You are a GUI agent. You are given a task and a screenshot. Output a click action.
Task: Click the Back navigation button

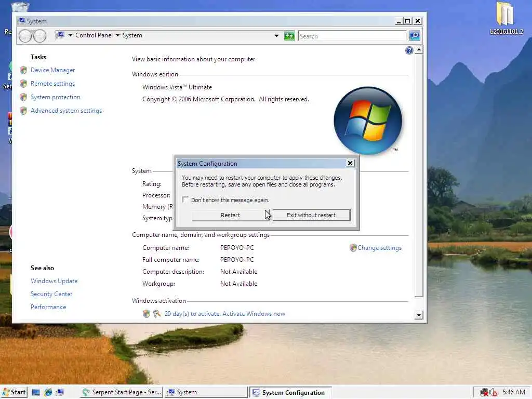[x=25, y=36]
